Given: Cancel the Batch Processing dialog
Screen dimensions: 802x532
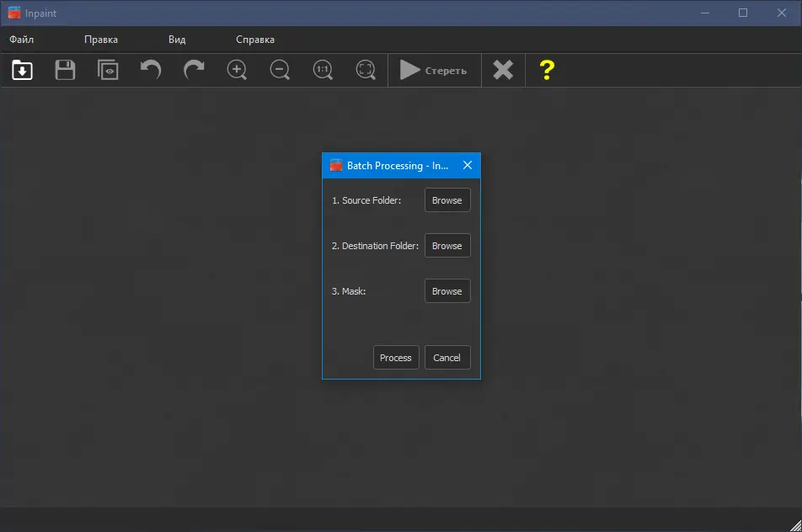Looking at the screenshot, I should 447,358.
